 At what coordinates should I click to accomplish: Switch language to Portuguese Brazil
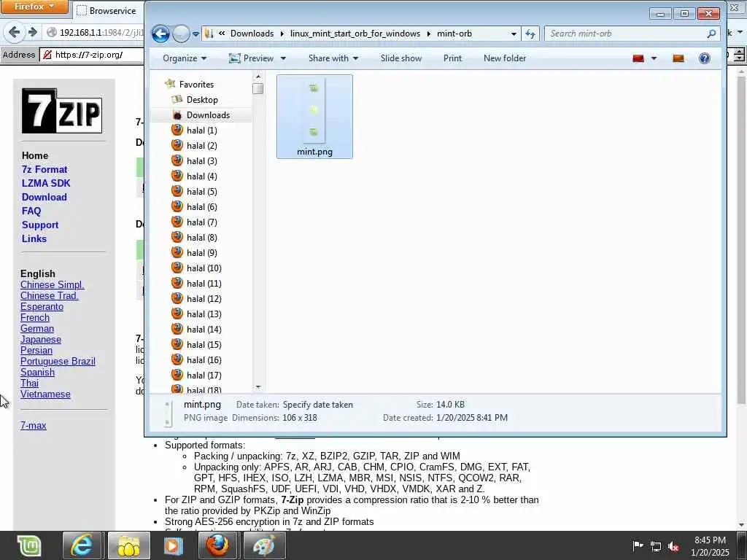click(58, 362)
